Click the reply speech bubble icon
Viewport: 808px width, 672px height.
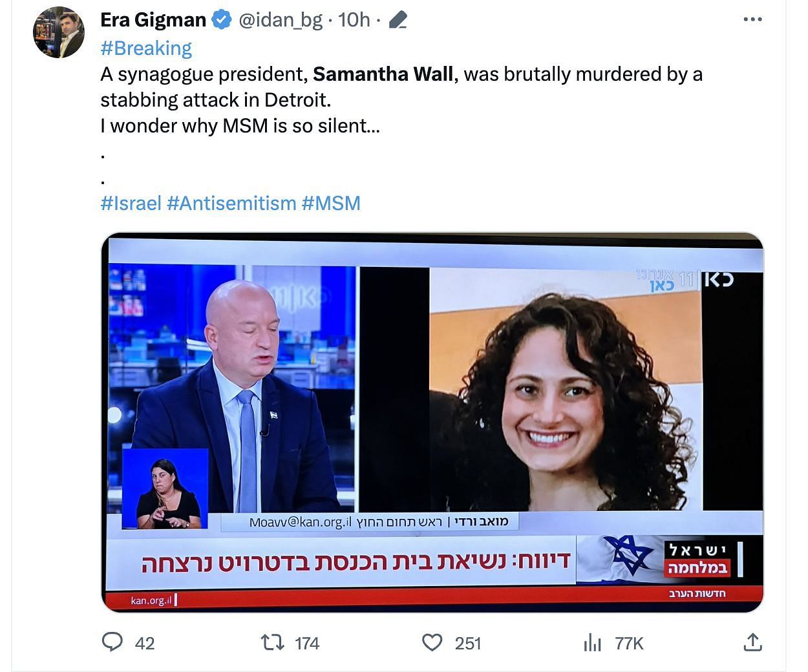[x=112, y=642]
